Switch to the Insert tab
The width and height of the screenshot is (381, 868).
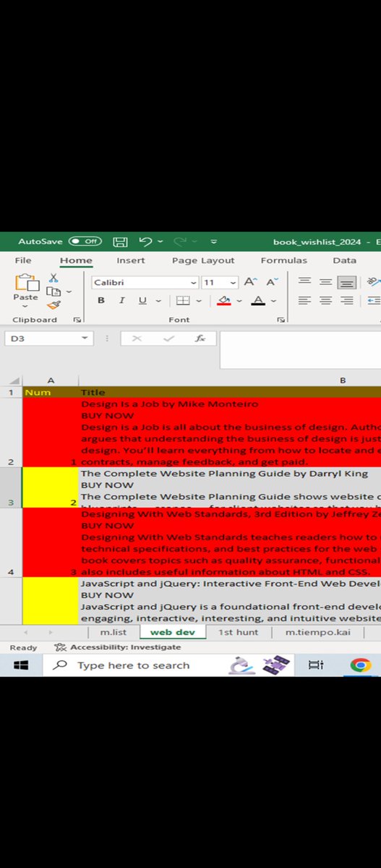pyautogui.click(x=131, y=260)
